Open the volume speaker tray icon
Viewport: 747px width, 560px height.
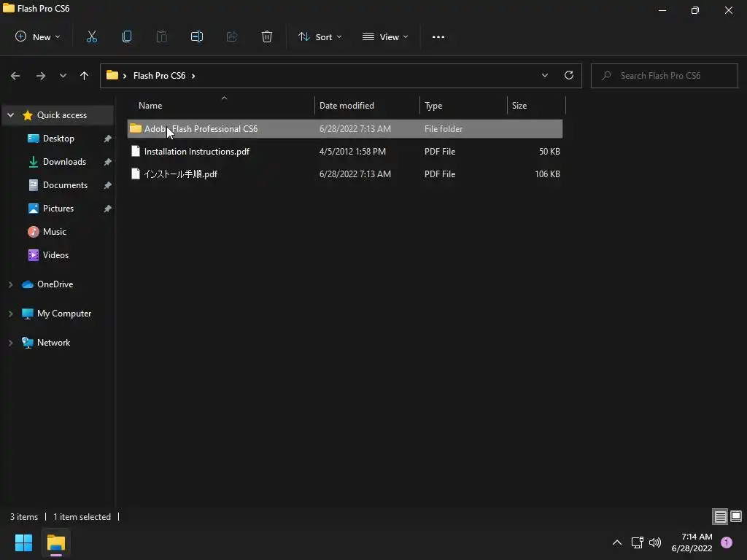coord(655,542)
